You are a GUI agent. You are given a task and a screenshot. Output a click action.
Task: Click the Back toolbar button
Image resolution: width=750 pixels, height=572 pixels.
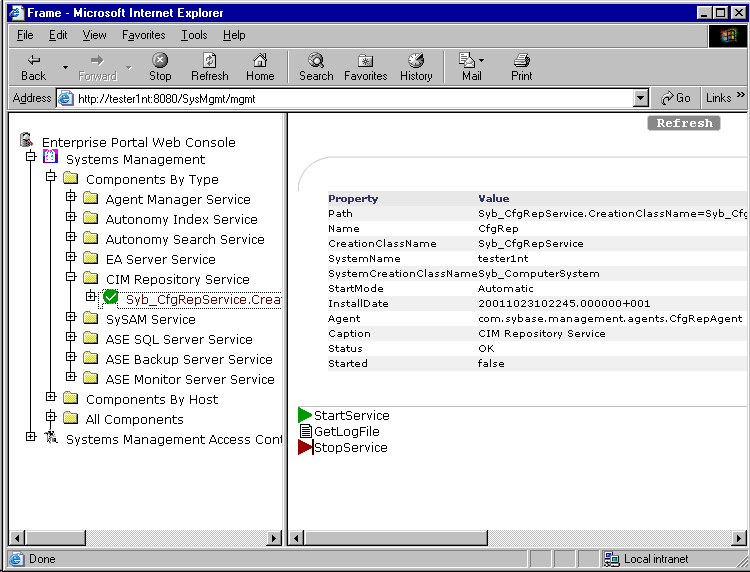pos(33,67)
